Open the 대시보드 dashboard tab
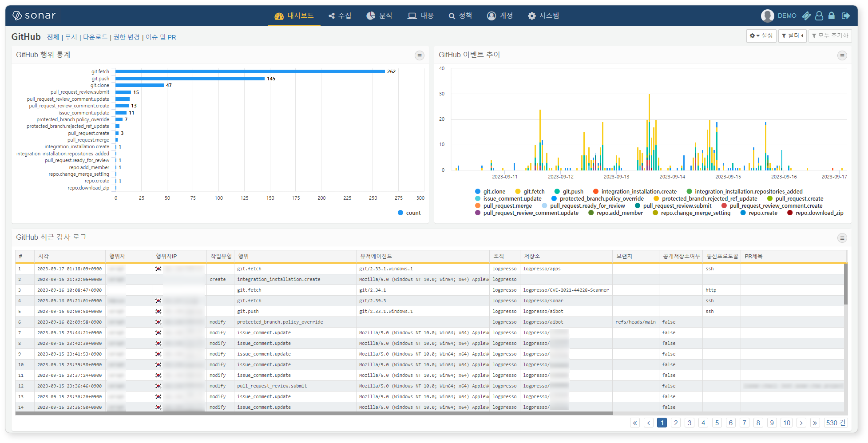 point(294,16)
